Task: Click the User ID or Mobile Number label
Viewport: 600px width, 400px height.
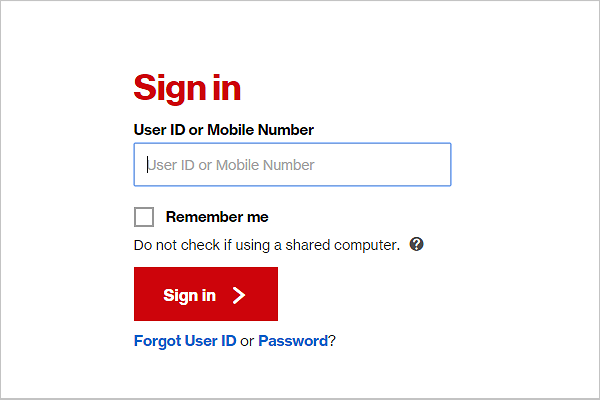Action: click(x=224, y=130)
